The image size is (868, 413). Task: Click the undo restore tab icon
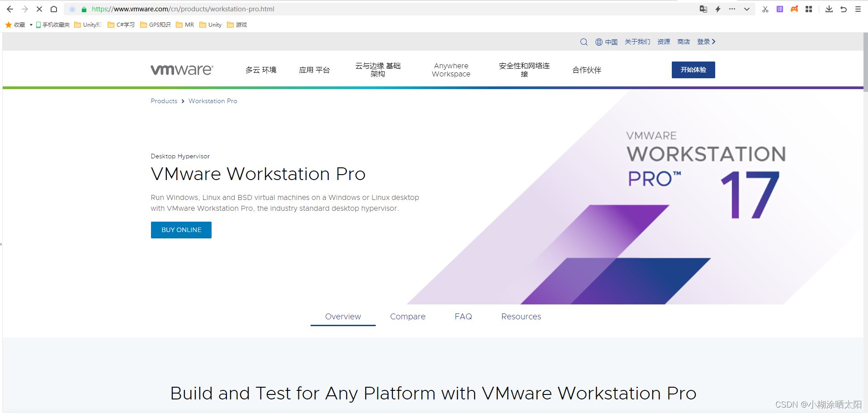point(844,9)
